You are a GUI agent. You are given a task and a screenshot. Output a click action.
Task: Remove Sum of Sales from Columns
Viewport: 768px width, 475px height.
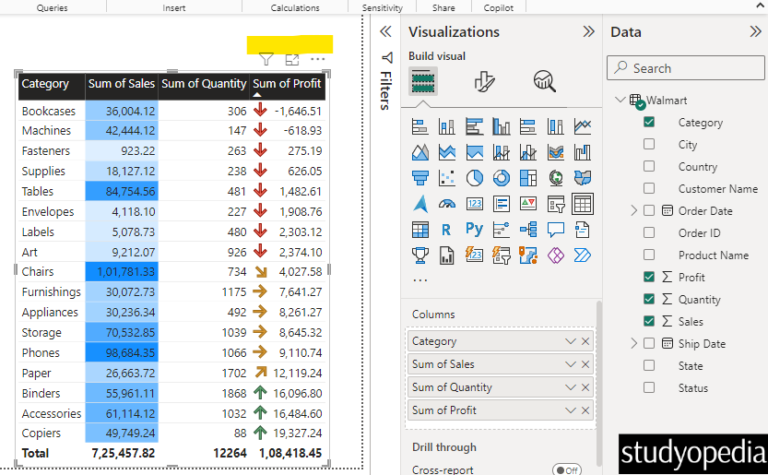click(585, 364)
